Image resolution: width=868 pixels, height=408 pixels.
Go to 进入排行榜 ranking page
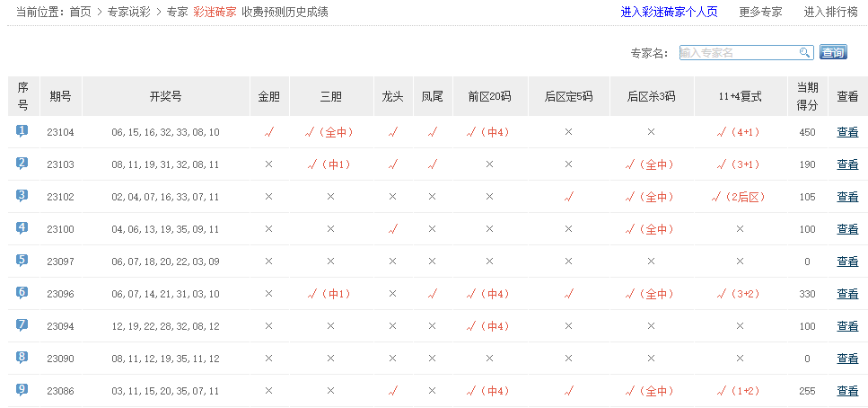(830, 13)
